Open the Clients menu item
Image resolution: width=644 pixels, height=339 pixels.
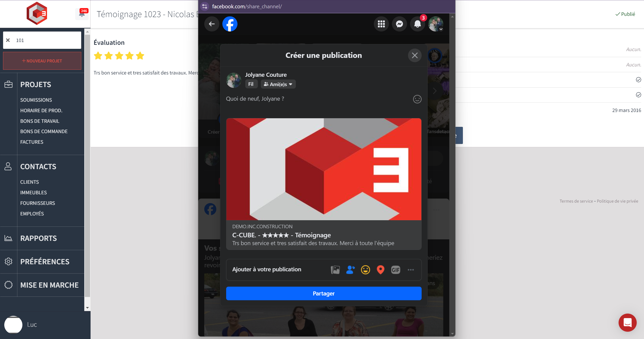29,182
